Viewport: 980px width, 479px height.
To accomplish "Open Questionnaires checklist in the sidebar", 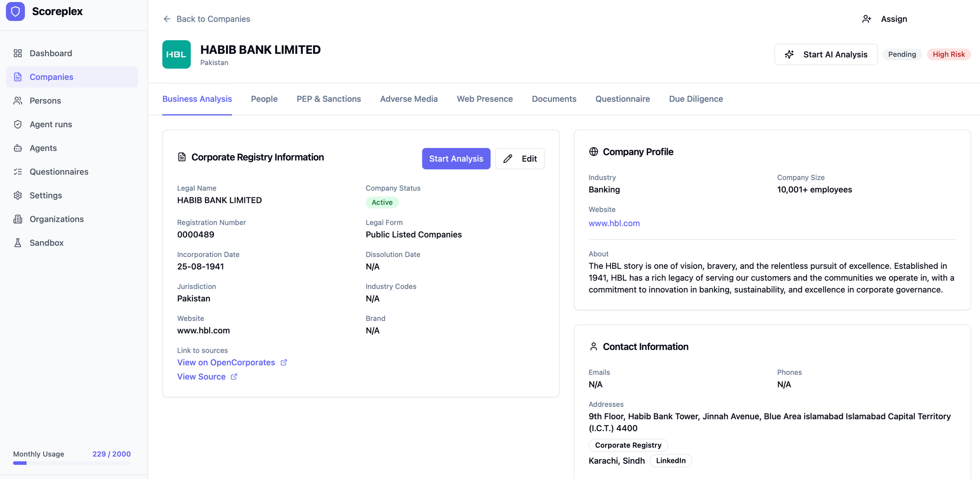I will [x=59, y=172].
